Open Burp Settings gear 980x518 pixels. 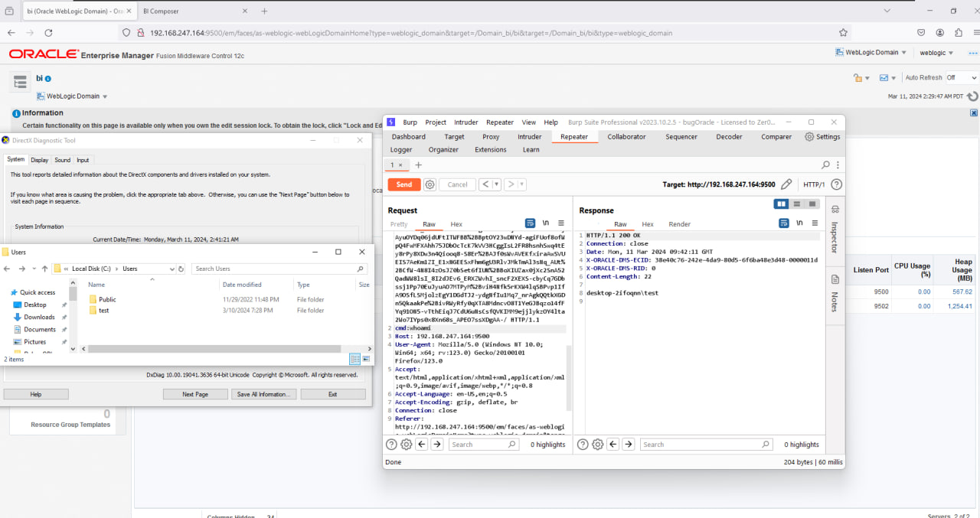(822, 137)
